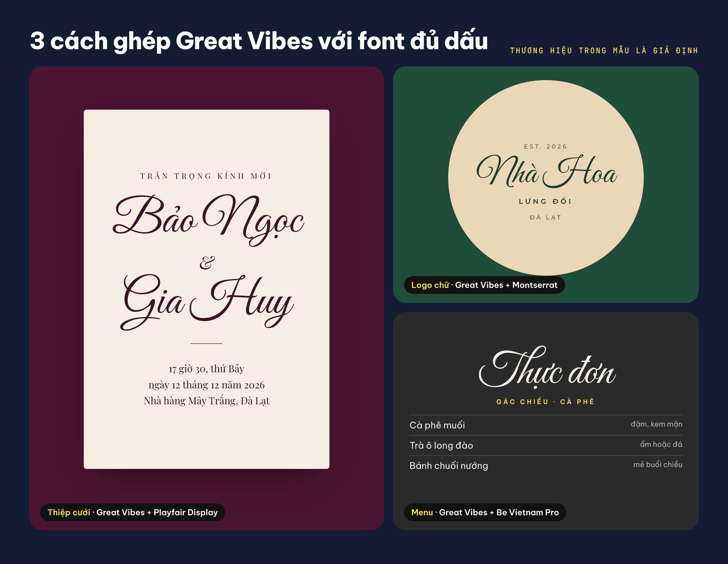This screenshot has width=728, height=564.
Task: Select the menu item "Bánh chuối nướng"
Action: pyautogui.click(x=449, y=466)
